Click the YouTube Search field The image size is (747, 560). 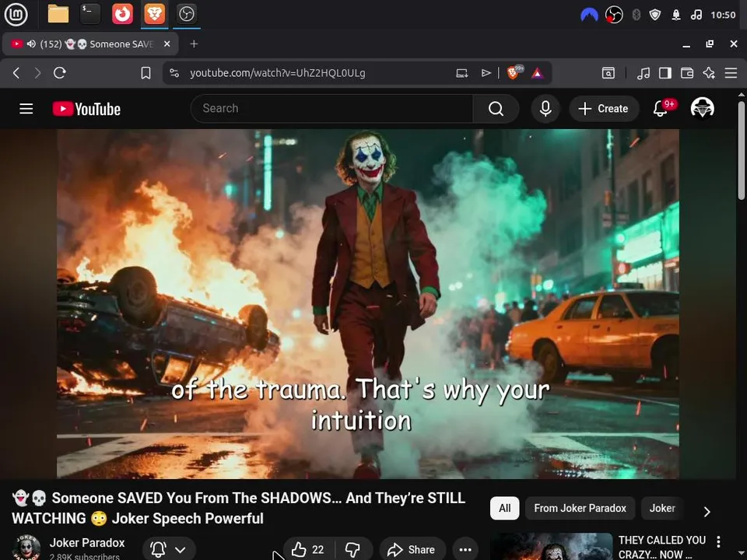331,109
